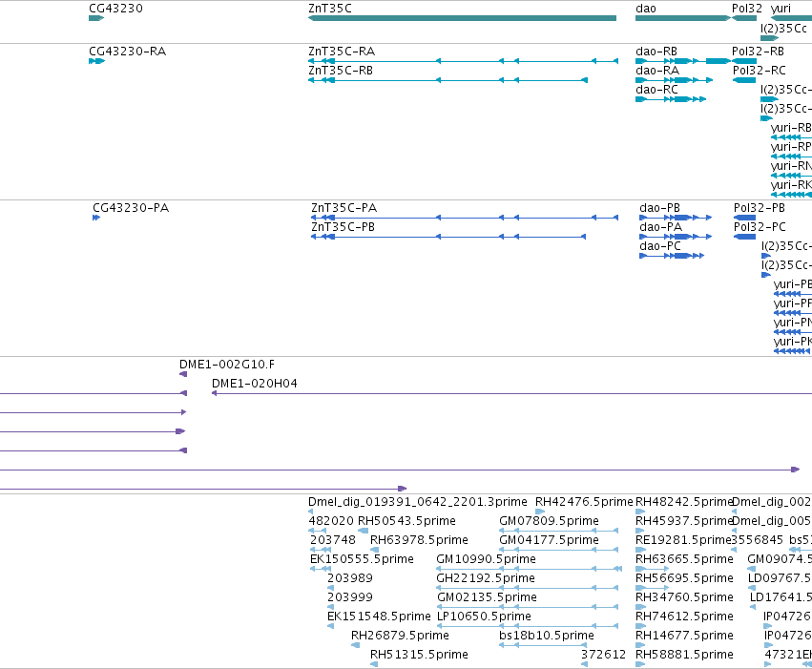The width and height of the screenshot is (812, 669).
Task: Click the RH63665.5prime EST label
Action: pyautogui.click(x=684, y=559)
